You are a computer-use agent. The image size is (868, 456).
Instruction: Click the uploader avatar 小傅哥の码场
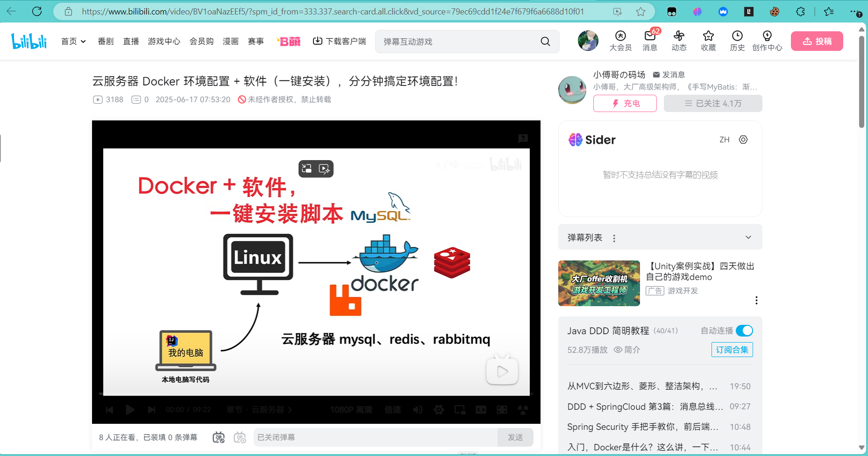[572, 90]
